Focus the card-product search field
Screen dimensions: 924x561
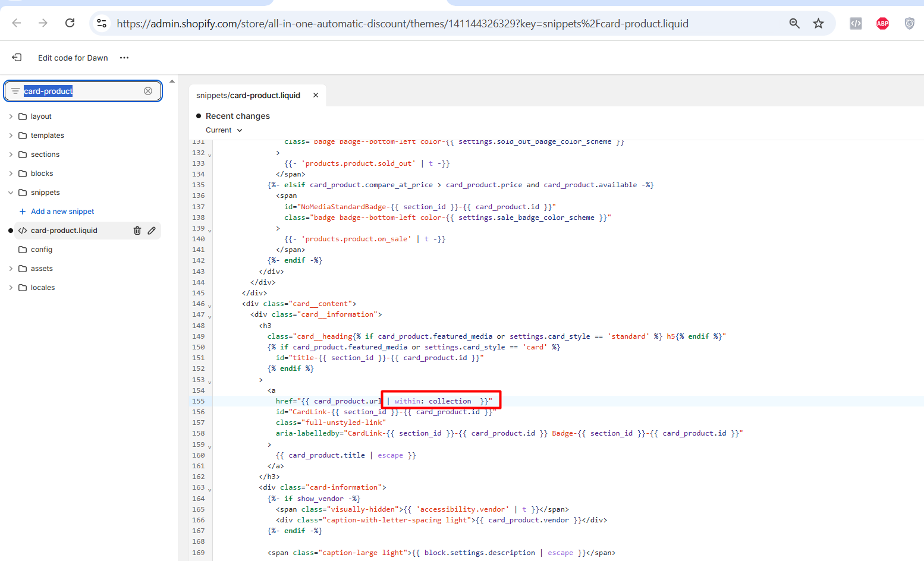point(82,91)
